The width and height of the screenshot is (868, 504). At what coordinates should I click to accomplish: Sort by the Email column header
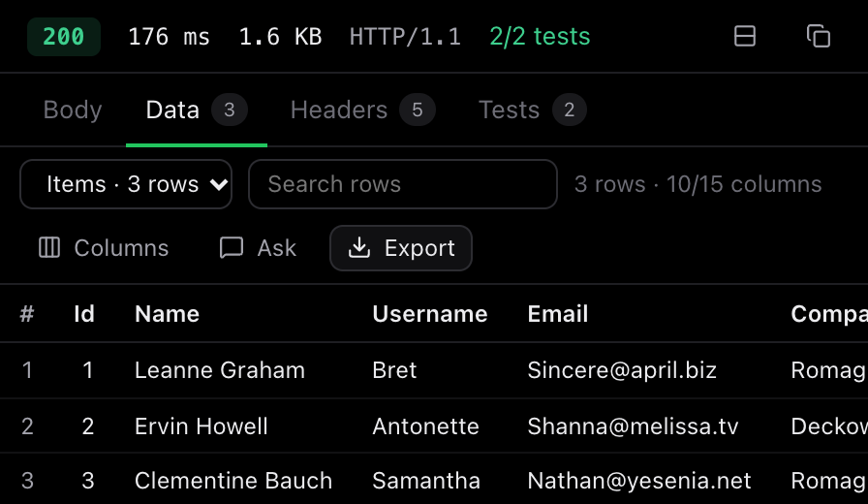(557, 314)
